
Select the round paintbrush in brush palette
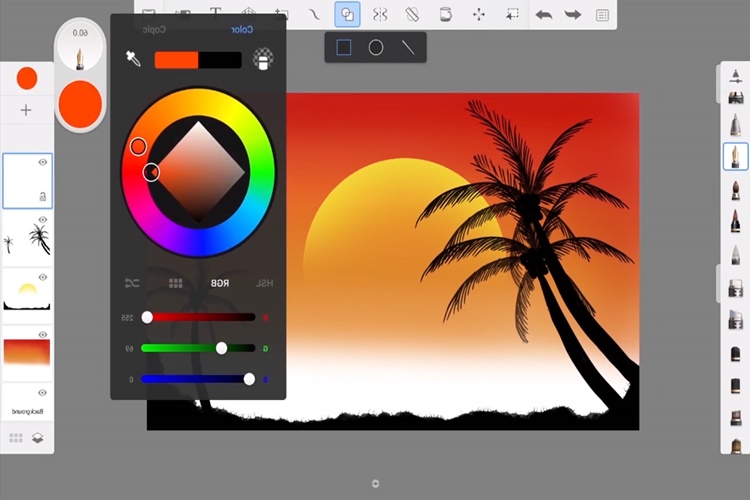[736, 190]
